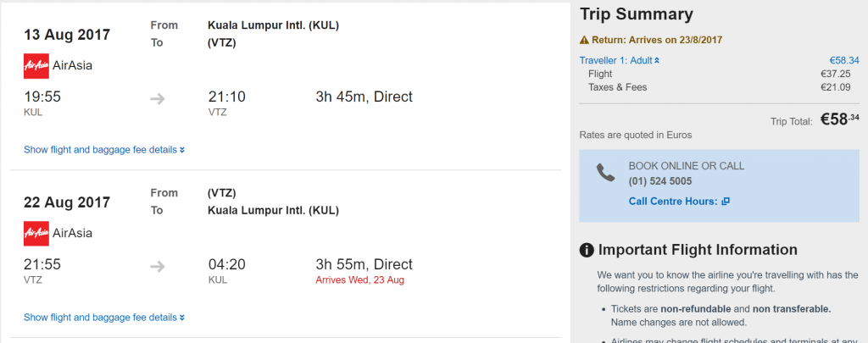Image resolution: width=868 pixels, height=343 pixels.
Task: Expand flight and baggage fee details for 22 Aug
Action: click(104, 318)
